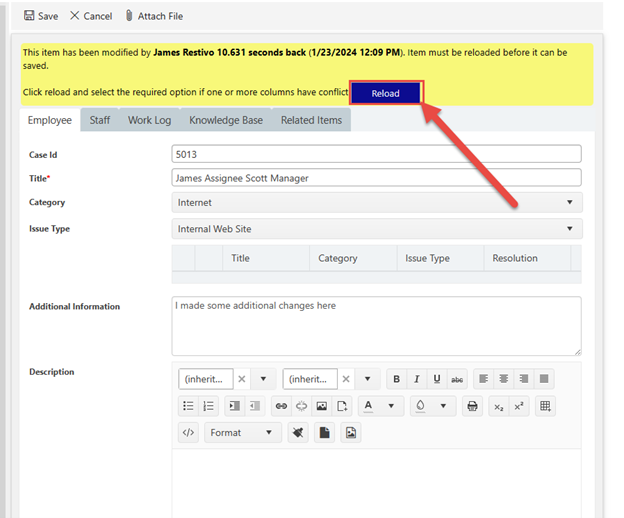Click into the Additional Information text area
Screen dimensions: 624x518
coord(376,326)
